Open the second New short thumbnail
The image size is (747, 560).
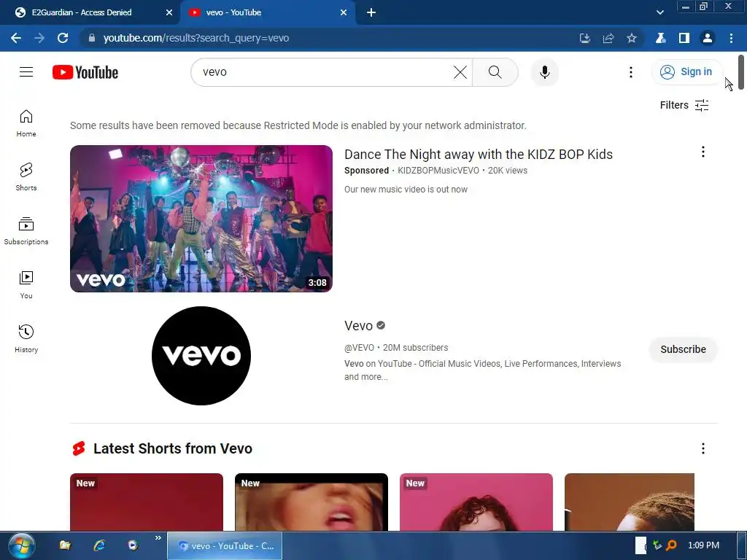pos(311,502)
